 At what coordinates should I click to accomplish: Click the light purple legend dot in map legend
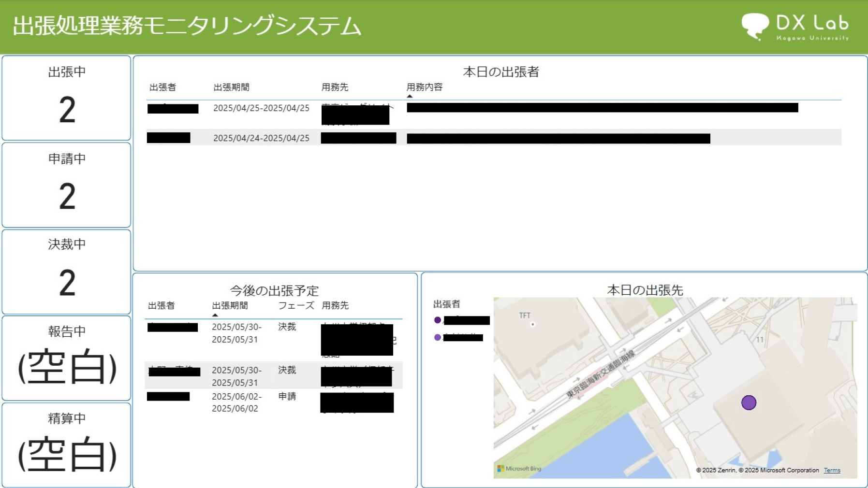tap(438, 337)
